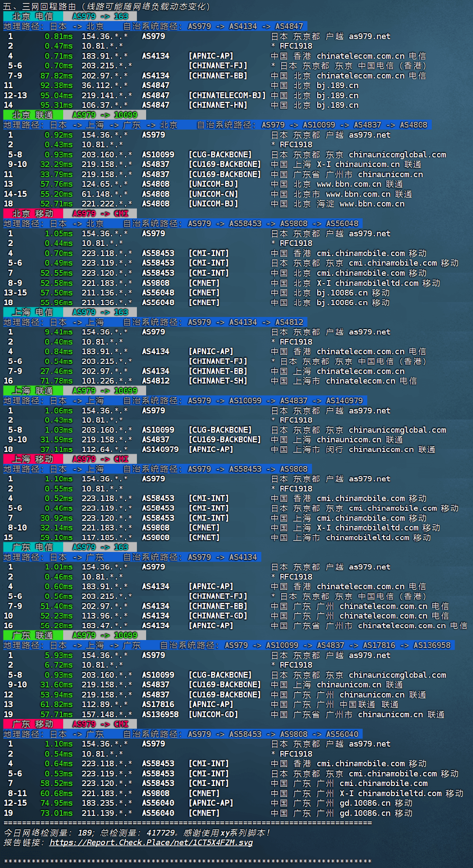This screenshot has width=473, height=868.
Task: Click the 87.82ms latency value
Action: (x=57, y=75)
